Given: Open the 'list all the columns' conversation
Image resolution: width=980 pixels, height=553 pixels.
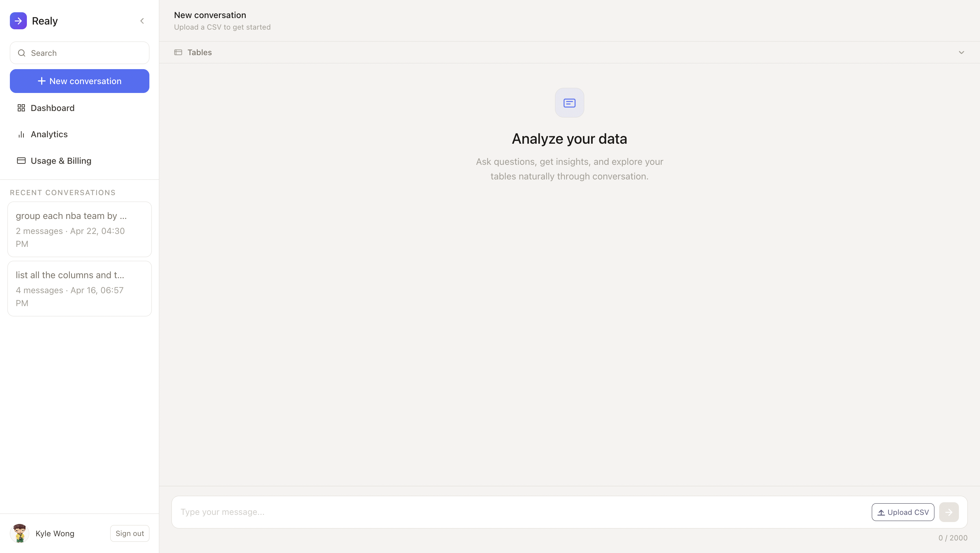Looking at the screenshot, I should (x=80, y=288).
